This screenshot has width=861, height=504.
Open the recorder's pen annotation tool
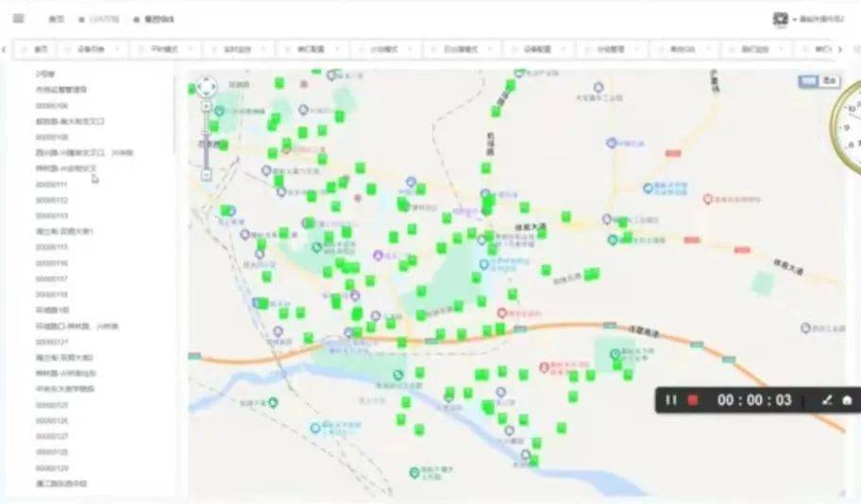tap(827, 400)
